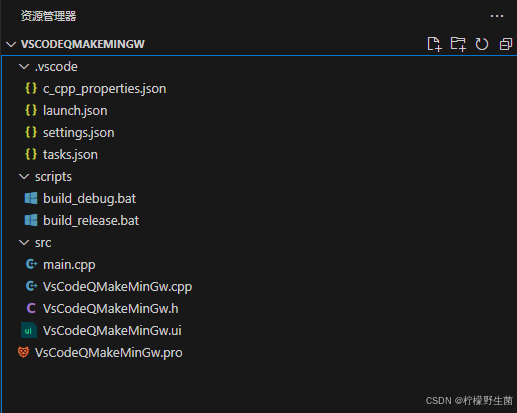The height and width of the screenshot is (413, 517).
Task: Collapse all folders in explorer icon
Action: pos(506,44)
